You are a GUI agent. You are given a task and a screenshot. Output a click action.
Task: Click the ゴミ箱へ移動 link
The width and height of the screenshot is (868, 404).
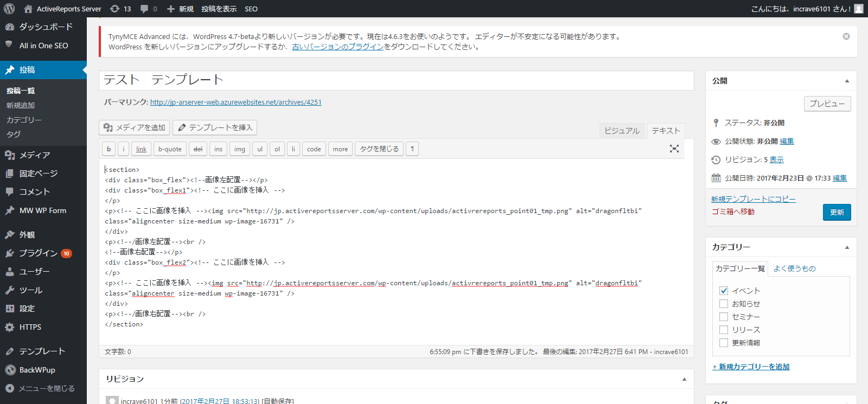pos(733,211)
